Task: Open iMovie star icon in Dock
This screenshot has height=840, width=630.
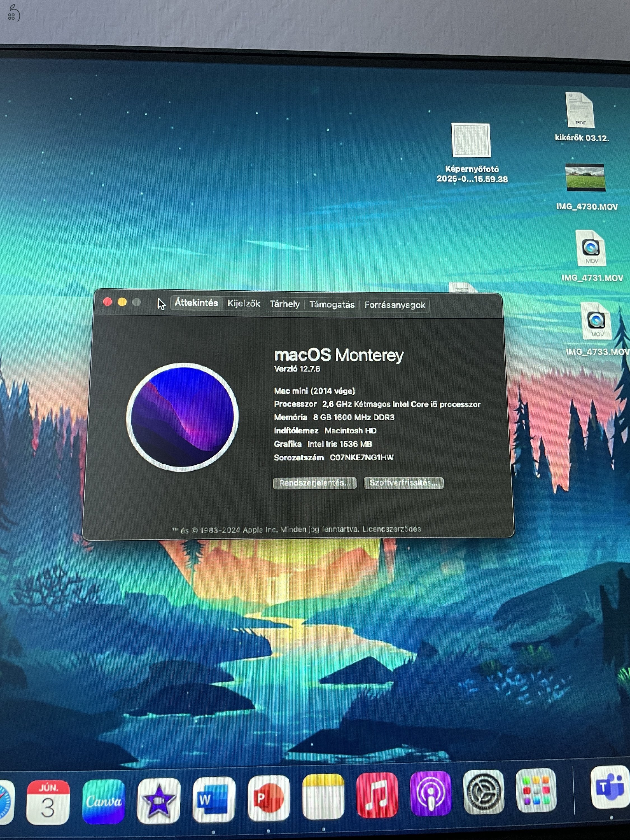Action: [x=159, y=800]
